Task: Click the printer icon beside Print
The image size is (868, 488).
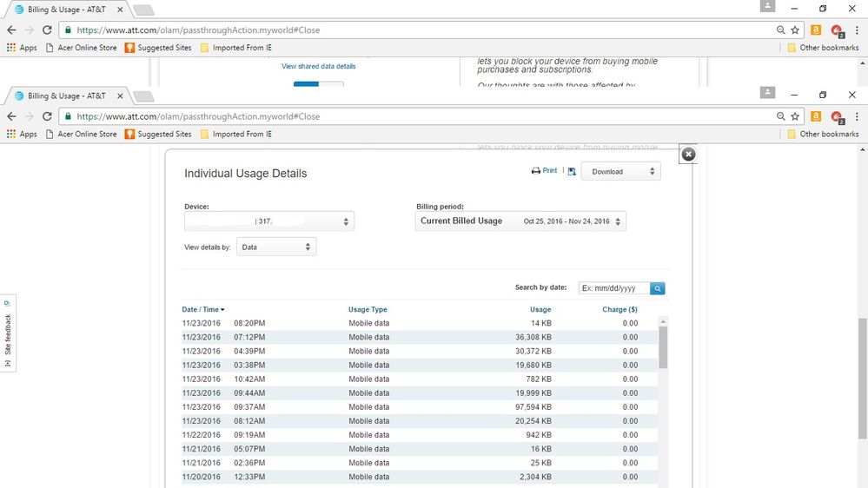Action: [x=536, y=171]
